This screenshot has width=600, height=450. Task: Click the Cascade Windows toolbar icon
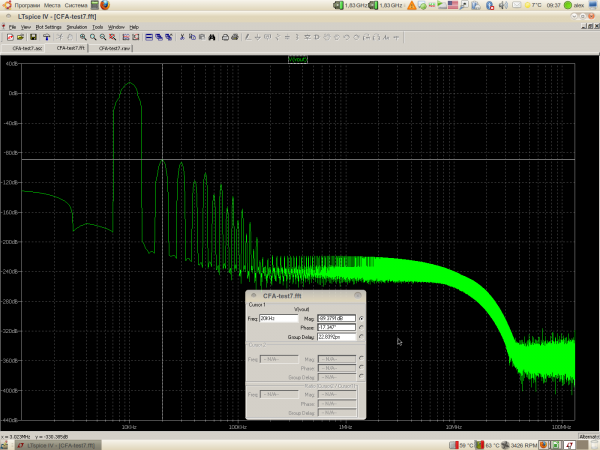[x=159, y=37]
